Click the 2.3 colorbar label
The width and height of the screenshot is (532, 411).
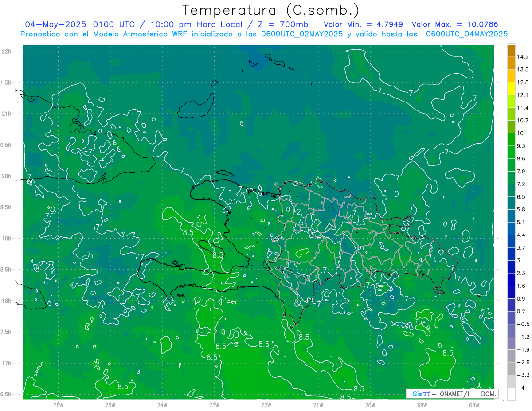[x=521, y=273]
